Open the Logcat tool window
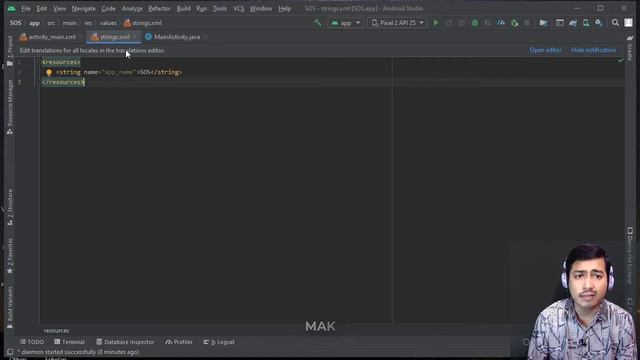This screenshot has width=640, height=360. 219,342
